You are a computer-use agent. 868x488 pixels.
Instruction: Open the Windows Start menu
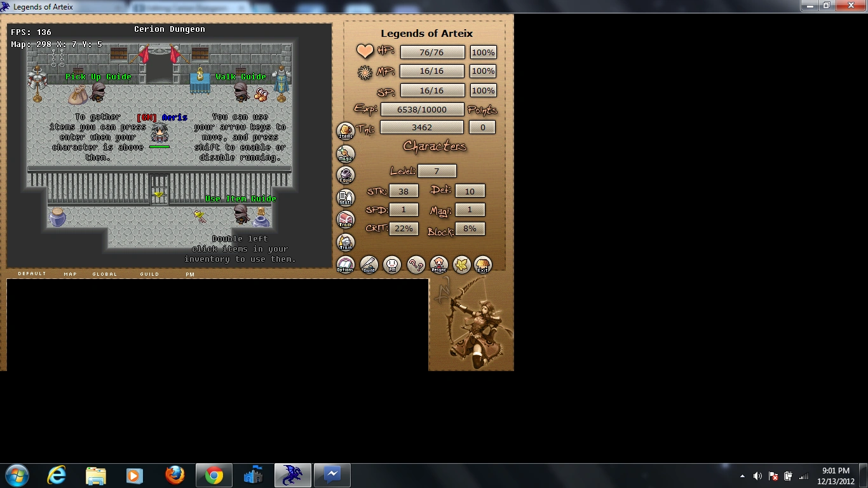[16, 475]
